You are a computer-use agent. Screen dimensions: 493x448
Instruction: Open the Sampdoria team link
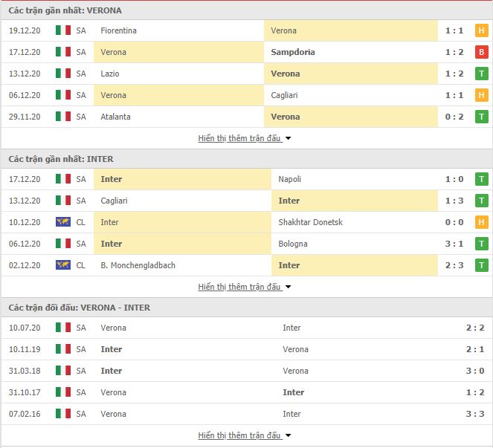coord(293,52)
